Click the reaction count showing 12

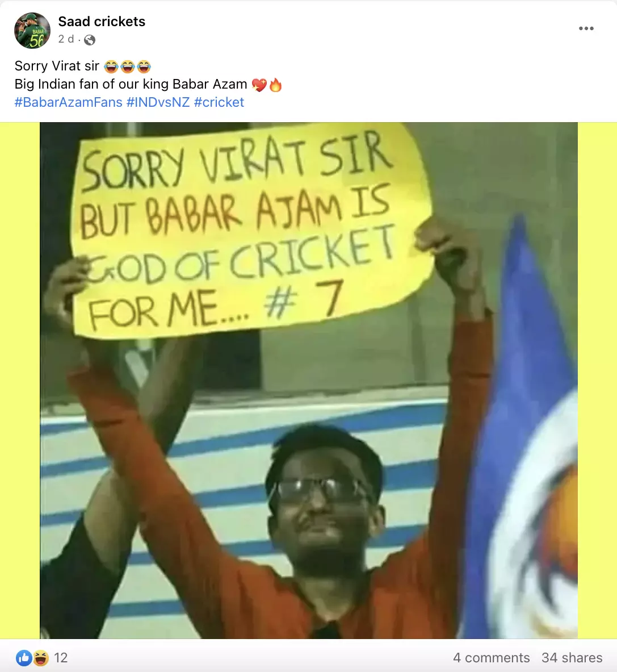[x=61, y=657]
